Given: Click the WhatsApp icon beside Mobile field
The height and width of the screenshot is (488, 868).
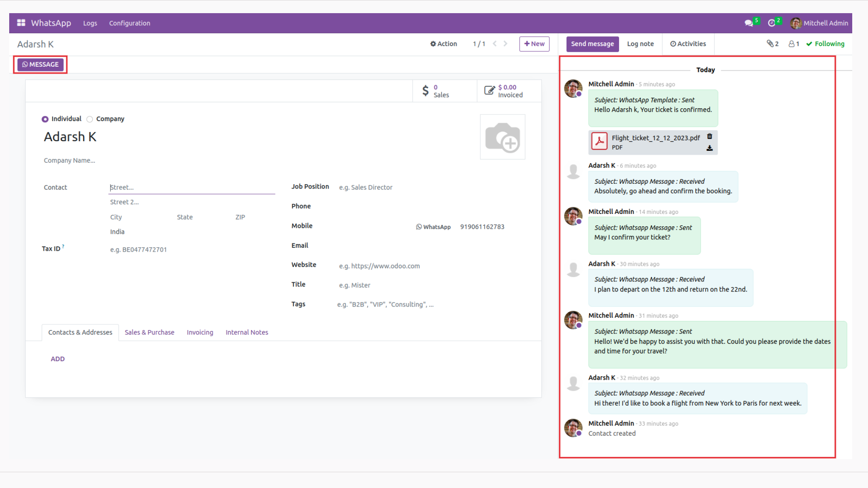Looking at the screenshot, I should click(x=433, y=227).
